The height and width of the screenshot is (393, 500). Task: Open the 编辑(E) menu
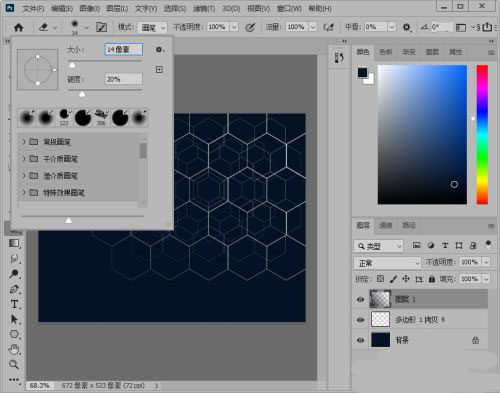pos(62,8)
